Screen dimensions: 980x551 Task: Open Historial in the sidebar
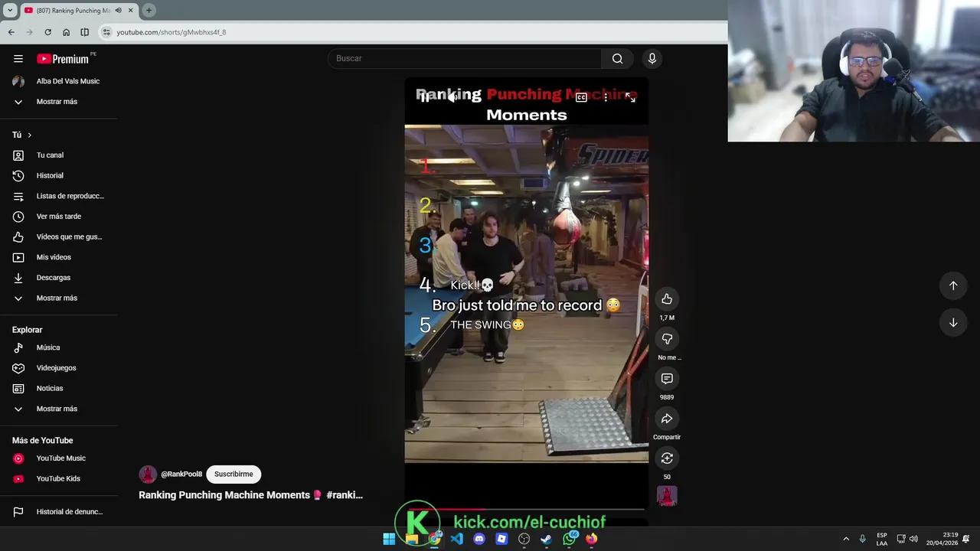(x=59, y=176)
